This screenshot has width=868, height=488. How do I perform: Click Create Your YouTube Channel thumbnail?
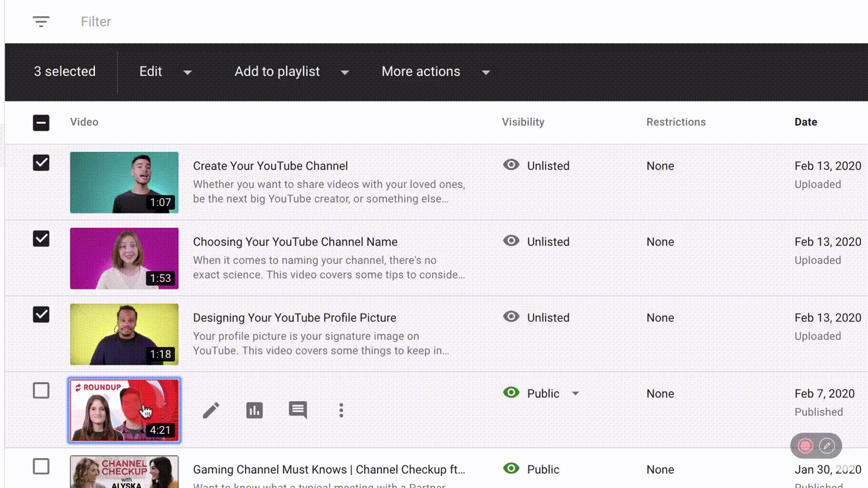(124, 182)
